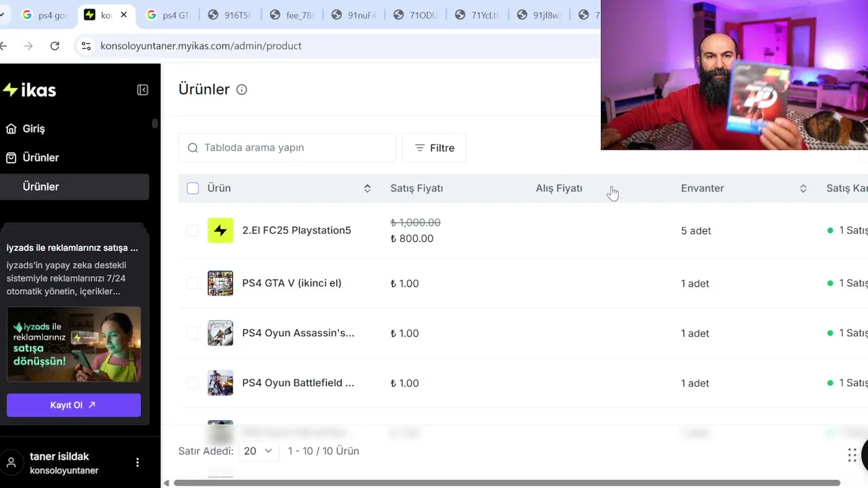This screenshot has width=868, height=488.
Task: Switch to the 91jf8w browser tab
Action: 540,15
